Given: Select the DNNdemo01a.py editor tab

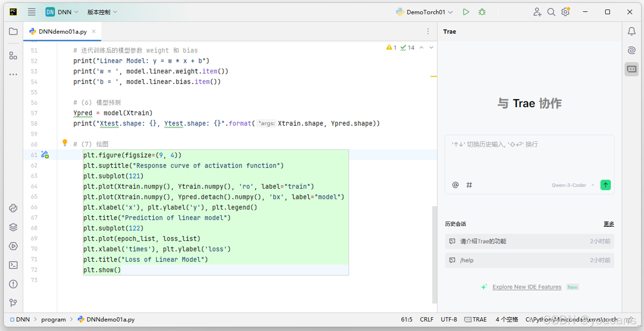Looking at the screenshot, I should coord(62,32).
